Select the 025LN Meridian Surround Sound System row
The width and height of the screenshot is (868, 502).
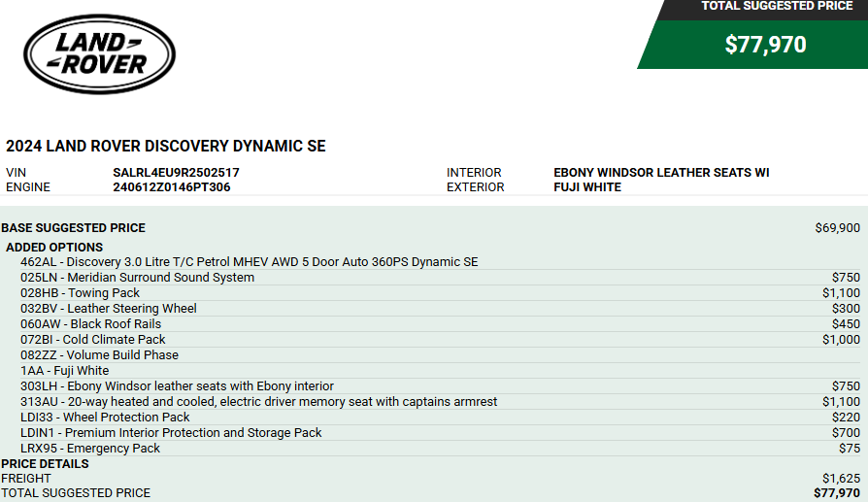tap(440, 278)
